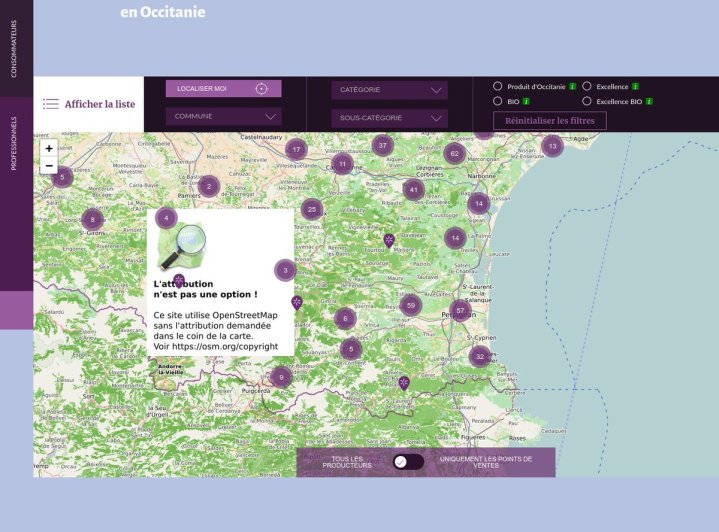
Task: Expand the CATÉGORIE dropdown
Action: pos(389,90)
